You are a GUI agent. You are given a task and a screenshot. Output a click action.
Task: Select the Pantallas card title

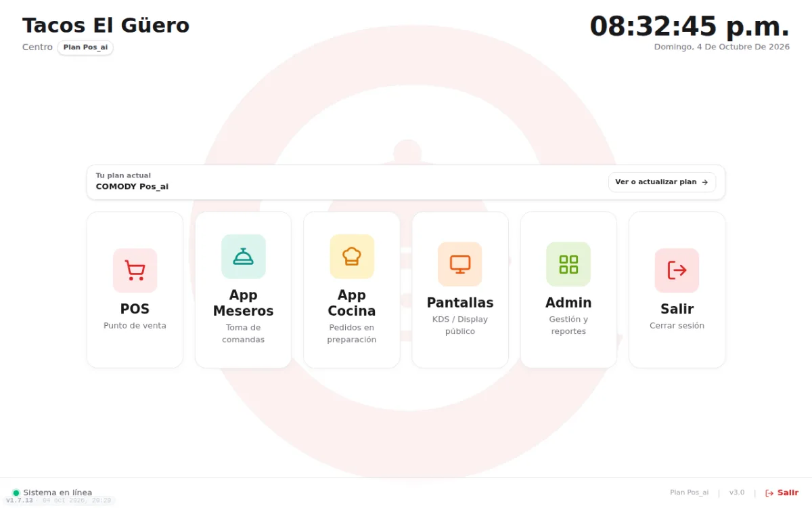(460, 303)
